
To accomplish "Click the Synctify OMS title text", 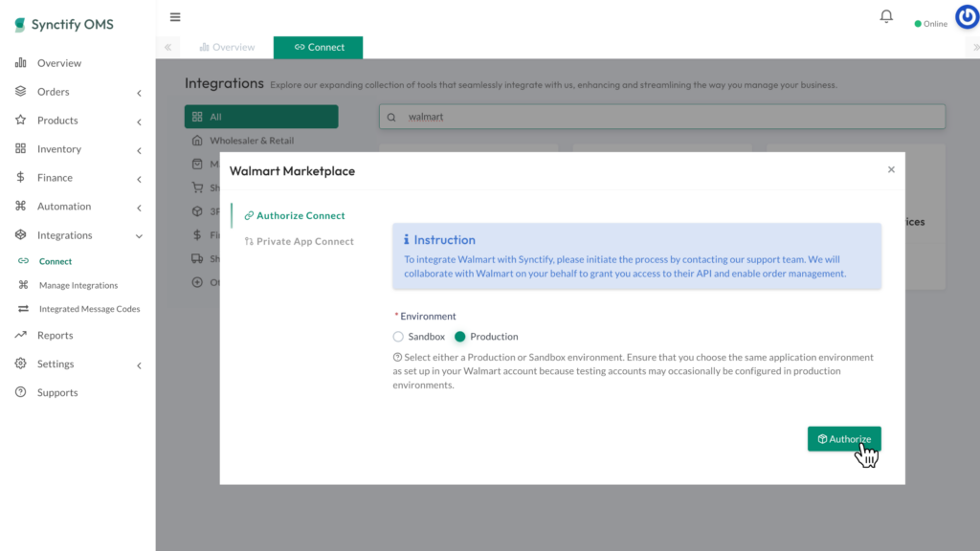I will (73, 24).
